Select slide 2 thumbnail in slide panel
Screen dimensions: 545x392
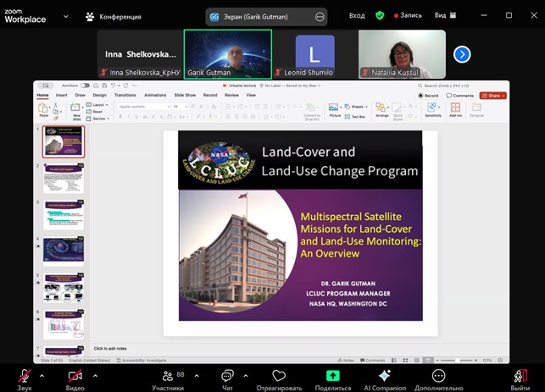[64, 178]
